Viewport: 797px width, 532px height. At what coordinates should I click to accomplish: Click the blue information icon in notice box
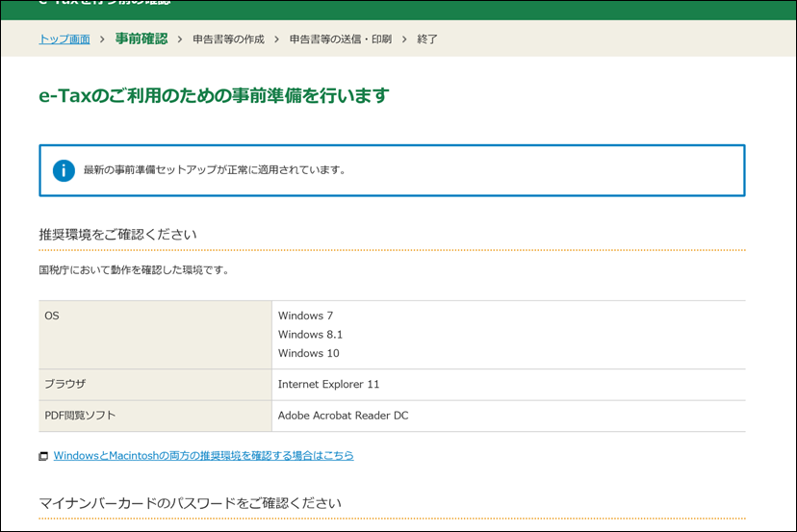[x=64, y=170]
